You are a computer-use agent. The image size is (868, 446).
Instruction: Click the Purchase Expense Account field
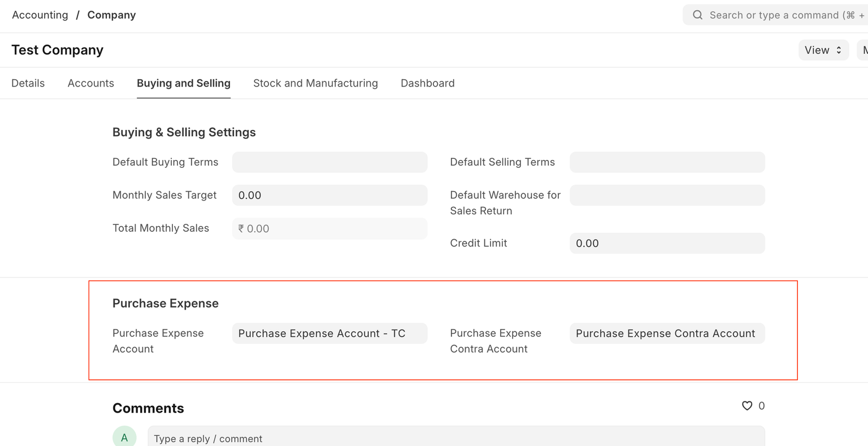(x=329, y=334)
